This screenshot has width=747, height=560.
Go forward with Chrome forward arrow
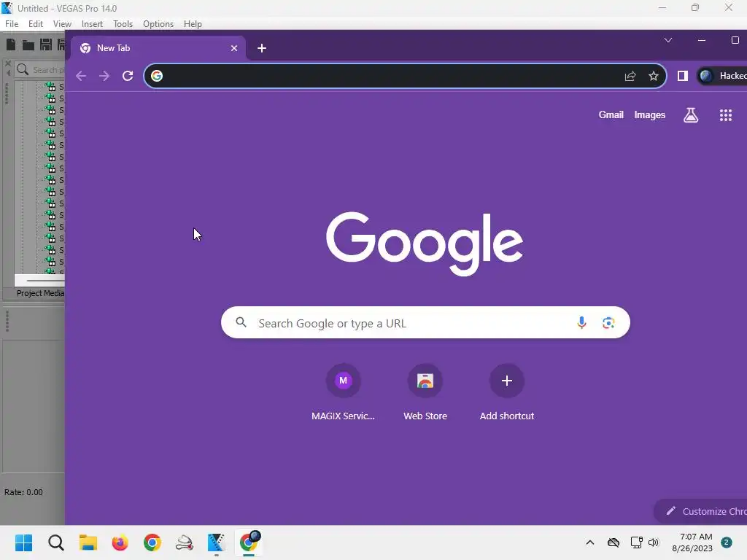point(104,76)
